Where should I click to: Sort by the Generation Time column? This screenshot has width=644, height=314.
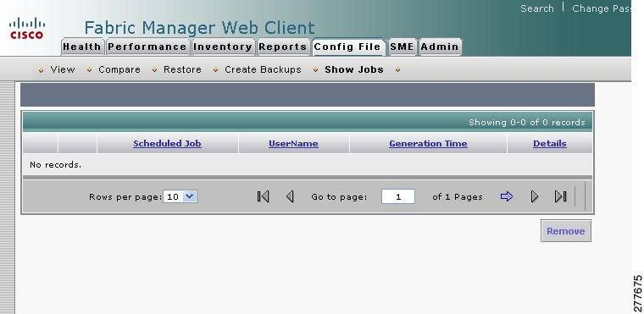click(428, 144)
